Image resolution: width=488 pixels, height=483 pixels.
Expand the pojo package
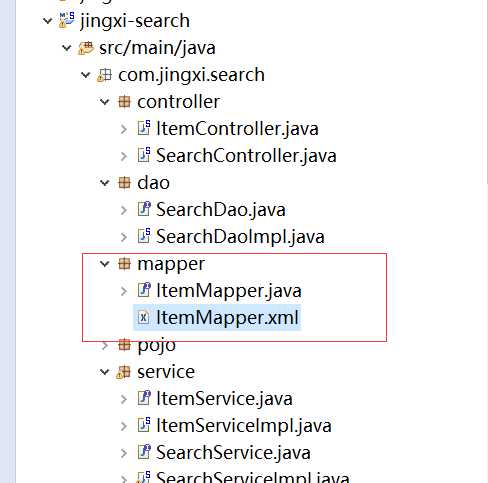(x=105, y=346)
